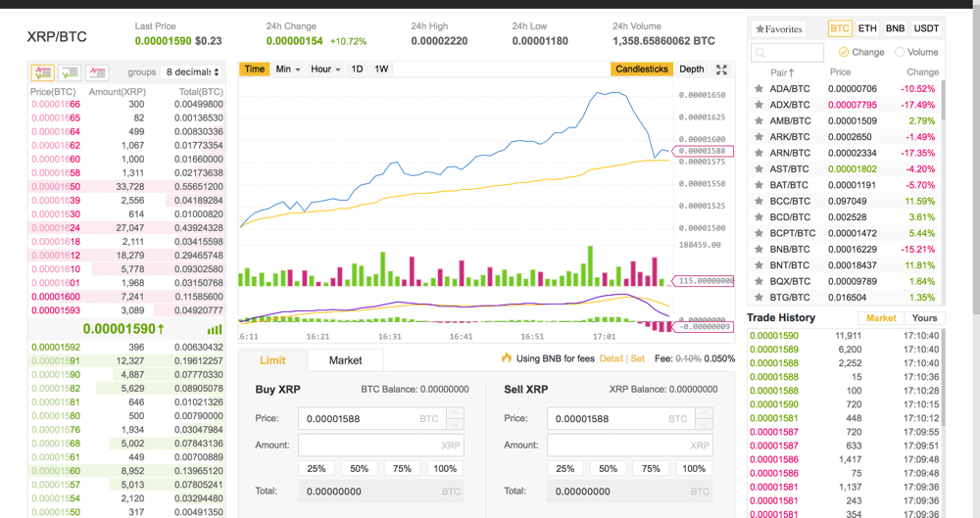Set sell amount to 75%

click(651, 469)
